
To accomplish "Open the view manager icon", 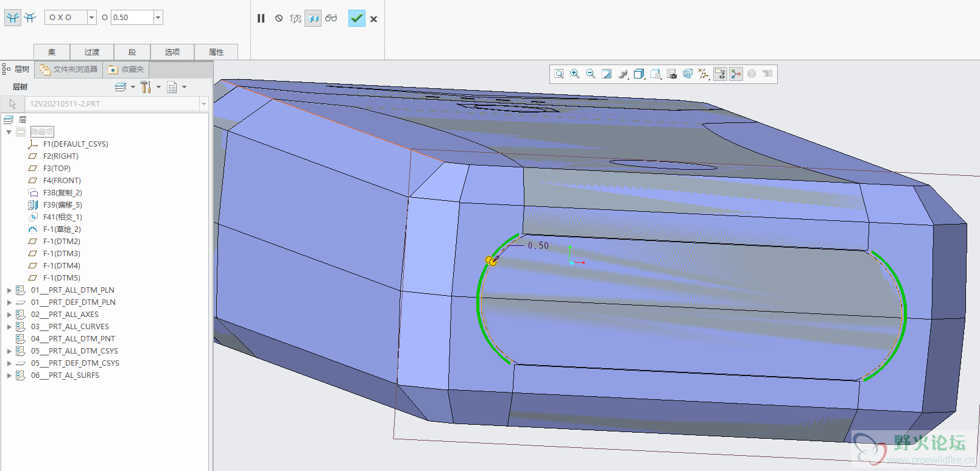I will (656, 74).
